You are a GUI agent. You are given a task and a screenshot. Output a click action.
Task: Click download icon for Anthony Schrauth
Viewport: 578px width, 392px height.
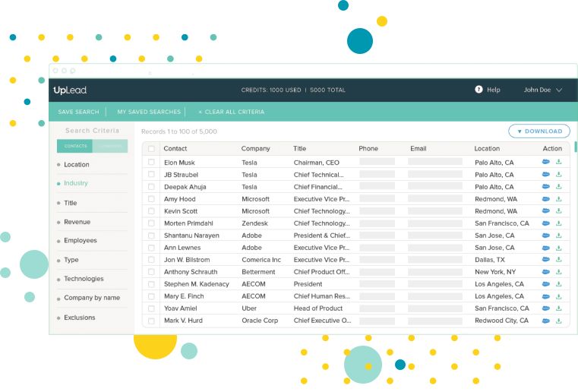pyautogui.click(x=559, y=272)
